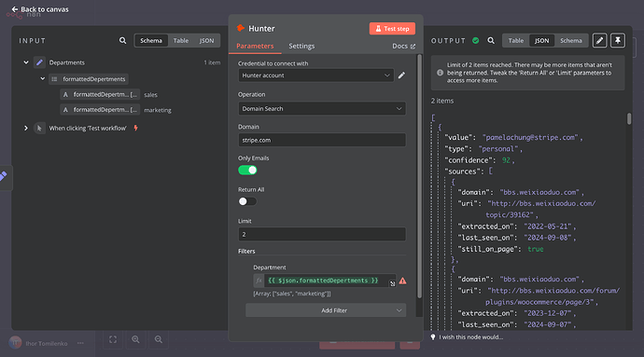644x357 pixels.
Task: Open the Settings tab
Action: (301, 46)
